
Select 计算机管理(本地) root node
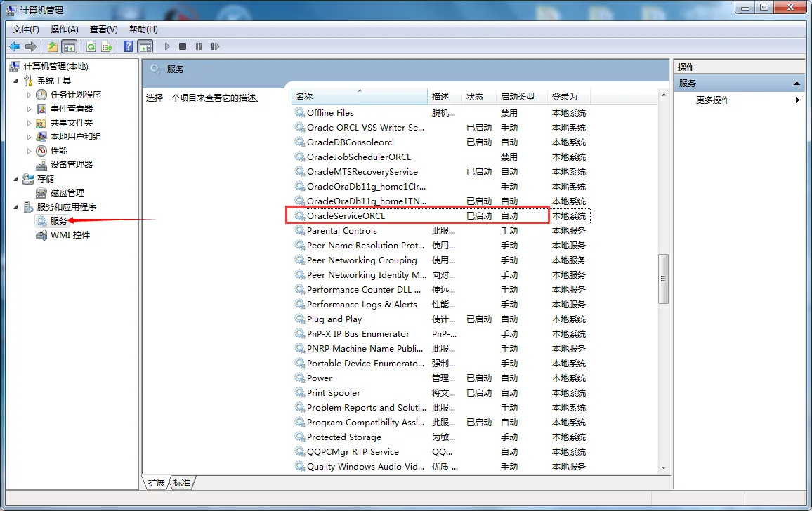[56, 66]
